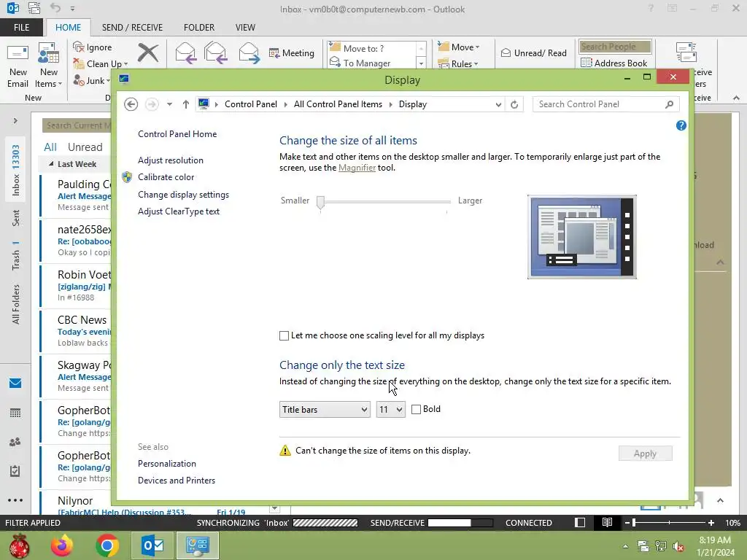Toggle the Bold checkbox

click(x=416, y=409)
